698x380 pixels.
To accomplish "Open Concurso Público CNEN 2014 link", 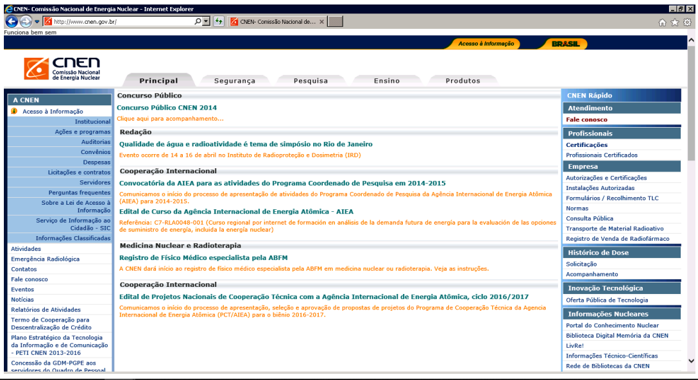I will click(x=166, y=108).
